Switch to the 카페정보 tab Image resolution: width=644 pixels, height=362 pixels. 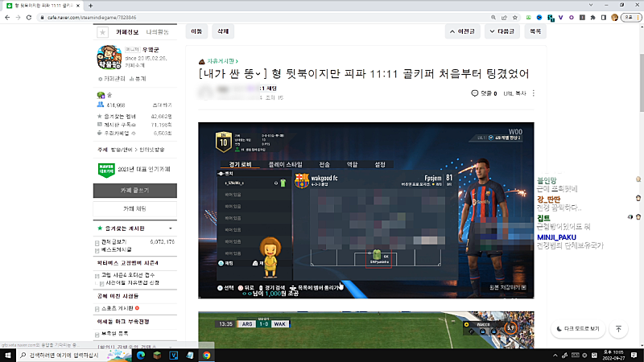pos(127,32)
